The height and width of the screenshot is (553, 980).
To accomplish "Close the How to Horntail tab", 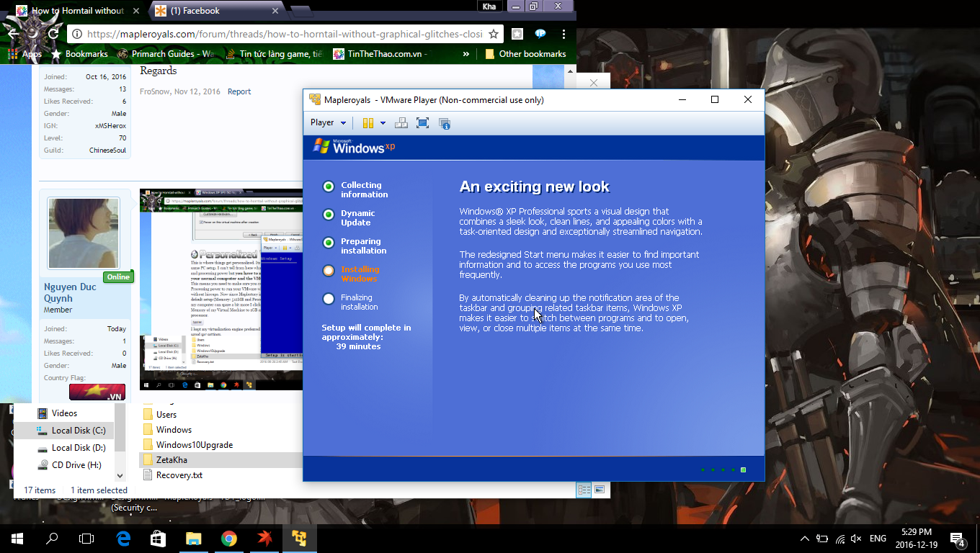I will pos(136,11).
